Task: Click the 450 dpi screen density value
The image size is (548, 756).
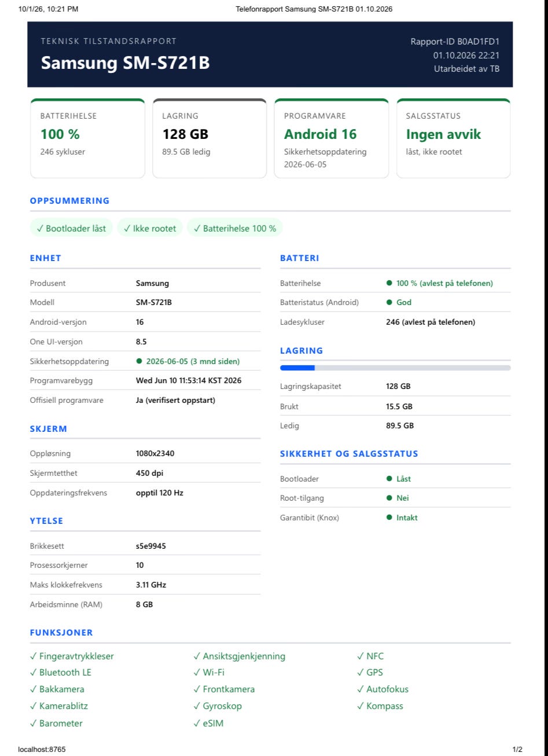Action: pyautogui.click(x=149, y=473)
